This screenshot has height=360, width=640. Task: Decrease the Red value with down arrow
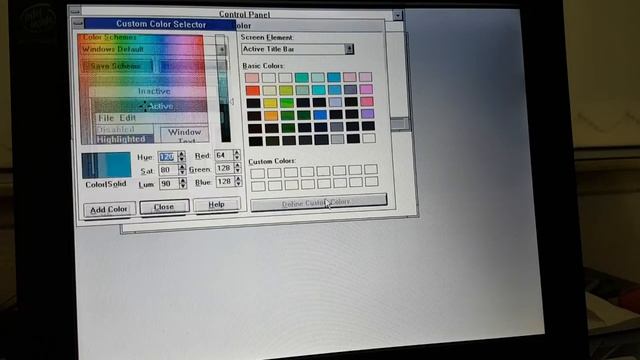236,158
